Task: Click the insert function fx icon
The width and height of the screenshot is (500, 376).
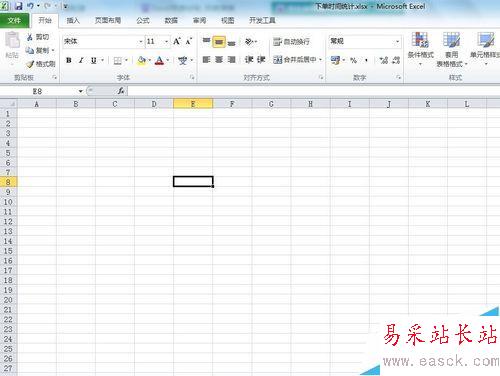Action: (121, 91)
